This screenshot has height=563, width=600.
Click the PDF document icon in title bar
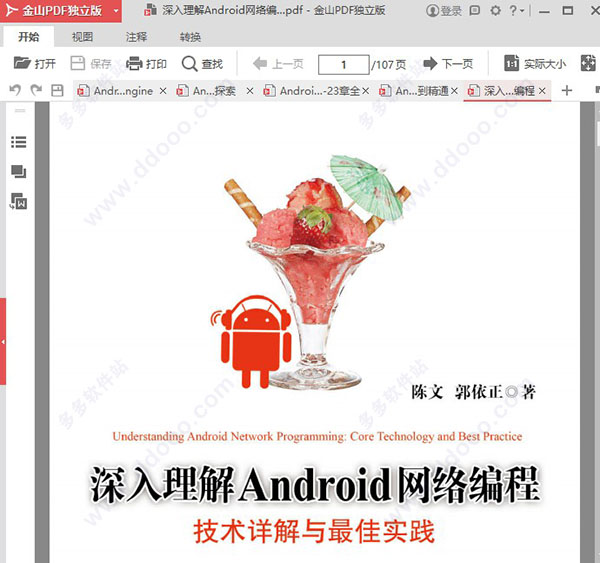(x=150, y=10)
